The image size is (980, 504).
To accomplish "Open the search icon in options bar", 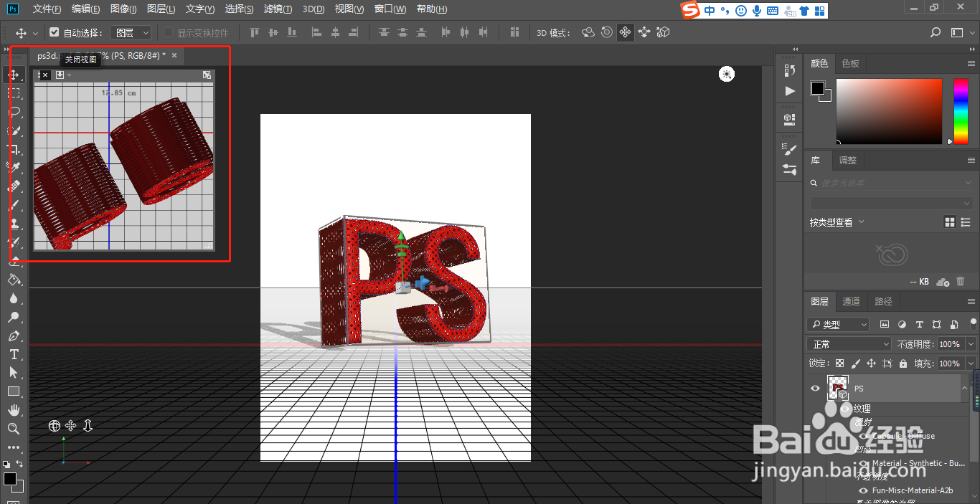I will pyautogui.click(x=936, y=32).
